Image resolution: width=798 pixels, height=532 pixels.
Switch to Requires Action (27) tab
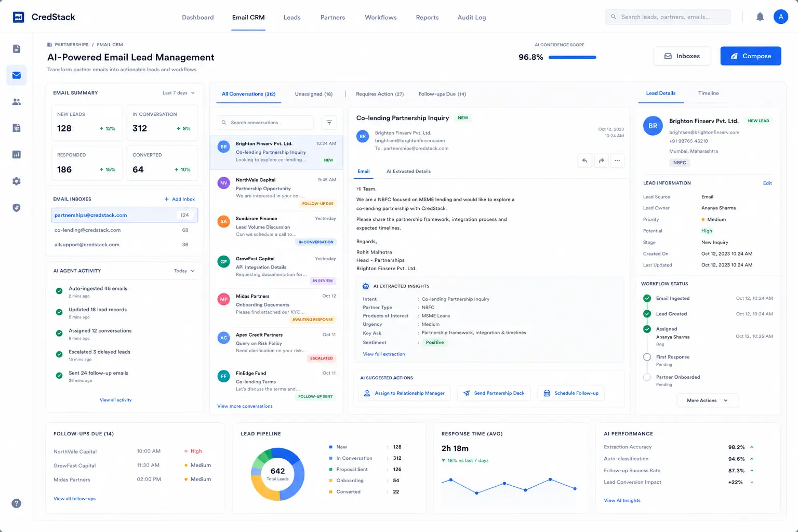380,94
